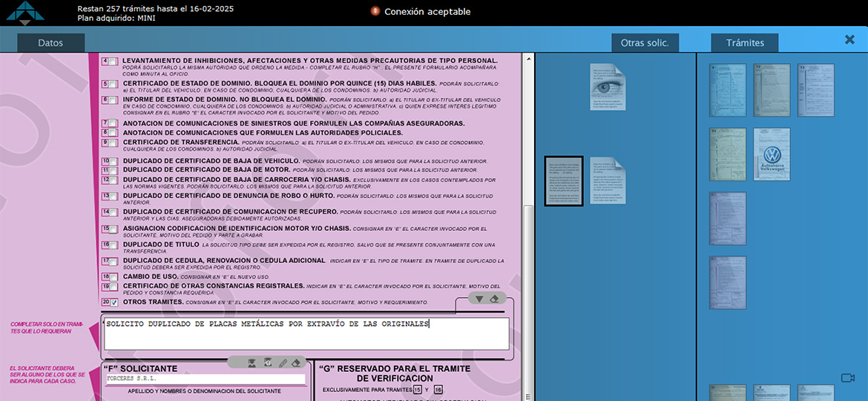Tick option 18 Cambio de Uso checkbox
Viewport: 868px width, 401px height.
click(x=114, y=277)
